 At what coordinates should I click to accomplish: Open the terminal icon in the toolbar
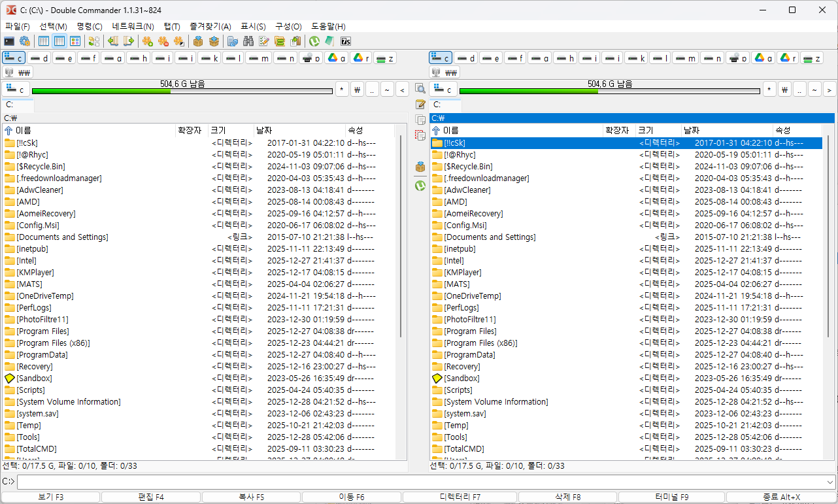[x=9, y=41]
